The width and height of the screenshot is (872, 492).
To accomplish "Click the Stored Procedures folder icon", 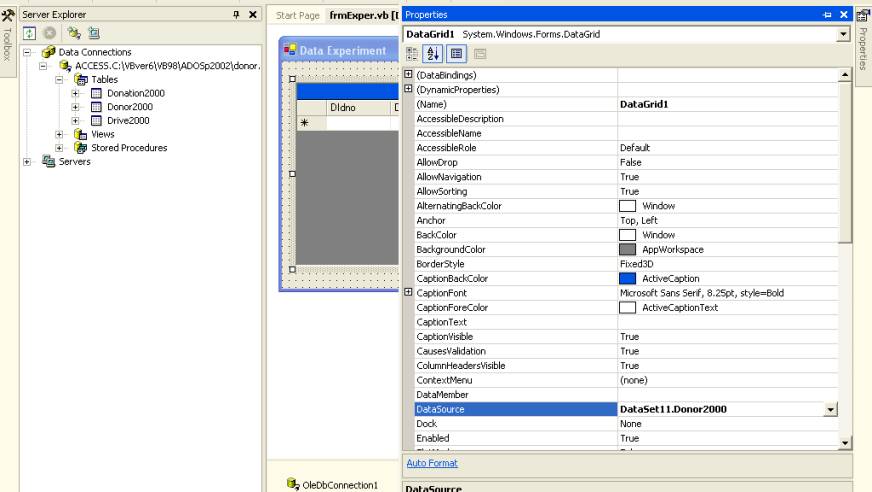I will tap(81, 148).
